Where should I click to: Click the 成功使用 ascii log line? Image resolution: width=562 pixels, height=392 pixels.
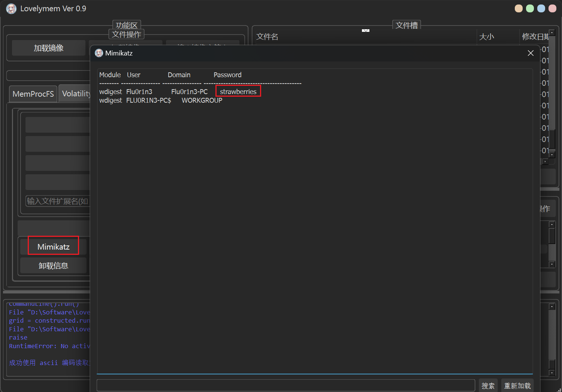point(49,363)
